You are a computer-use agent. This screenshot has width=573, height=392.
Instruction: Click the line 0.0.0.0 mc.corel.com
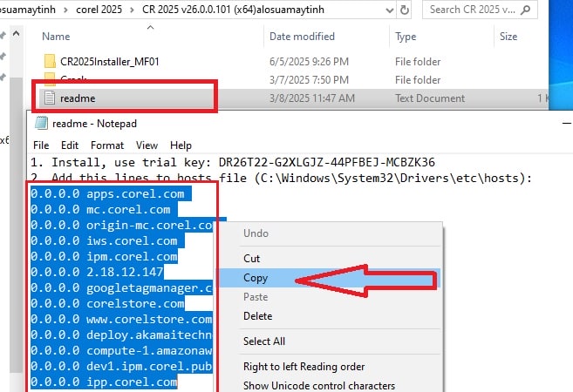(x=100, y=210)
